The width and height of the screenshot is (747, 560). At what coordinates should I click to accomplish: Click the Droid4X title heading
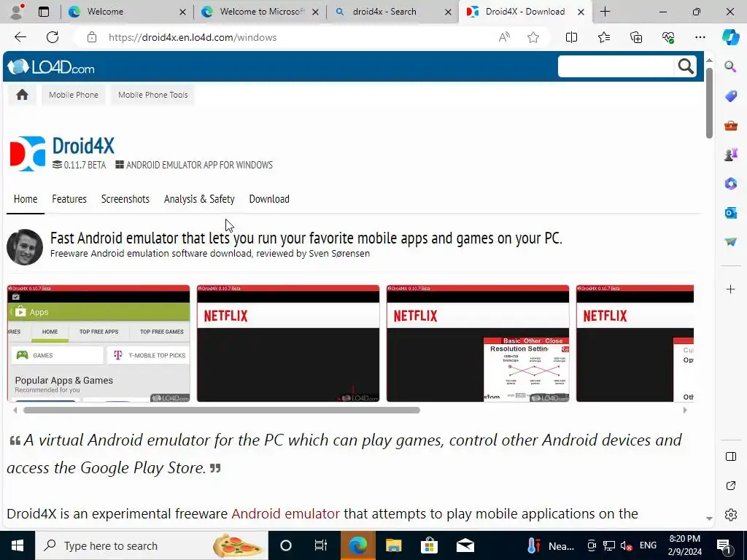[83, 146]
